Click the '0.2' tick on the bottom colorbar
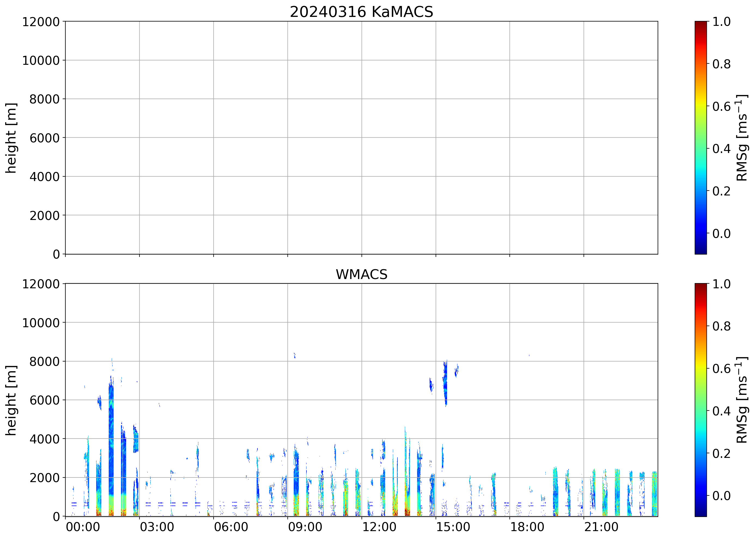This screenshot has width=756, height=539. pos(721,453)
